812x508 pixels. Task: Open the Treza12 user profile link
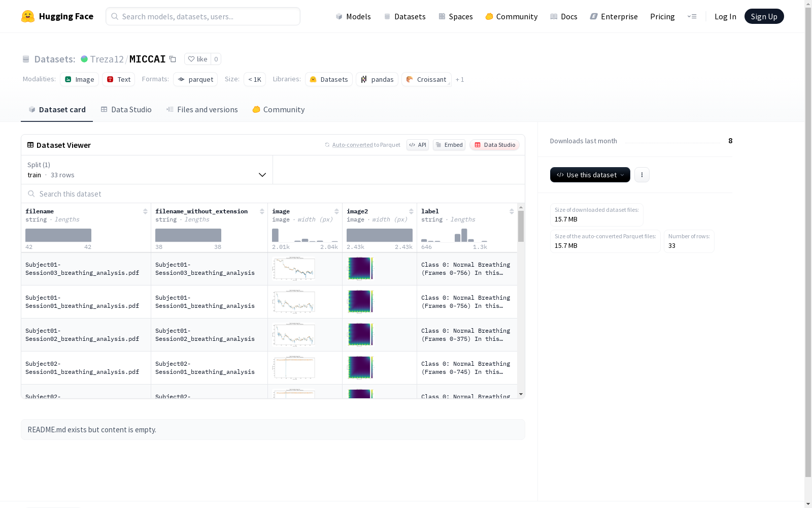point(107,59)
